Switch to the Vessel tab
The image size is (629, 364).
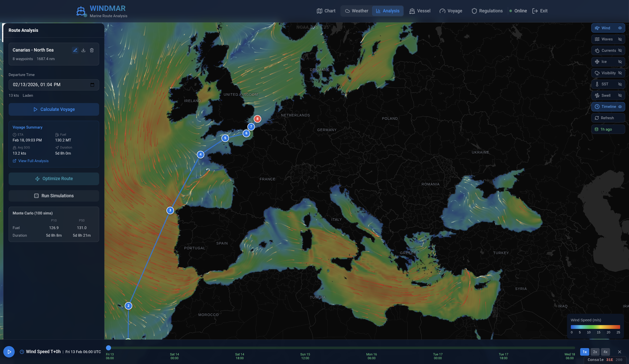click(x=420, y=11)
